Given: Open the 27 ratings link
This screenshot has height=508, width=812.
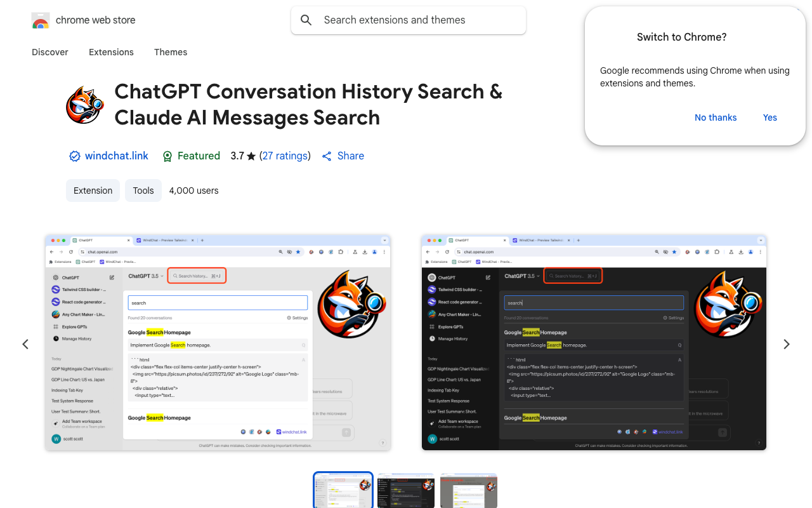Looking at the screenshot, I should (x=285, y=156).
